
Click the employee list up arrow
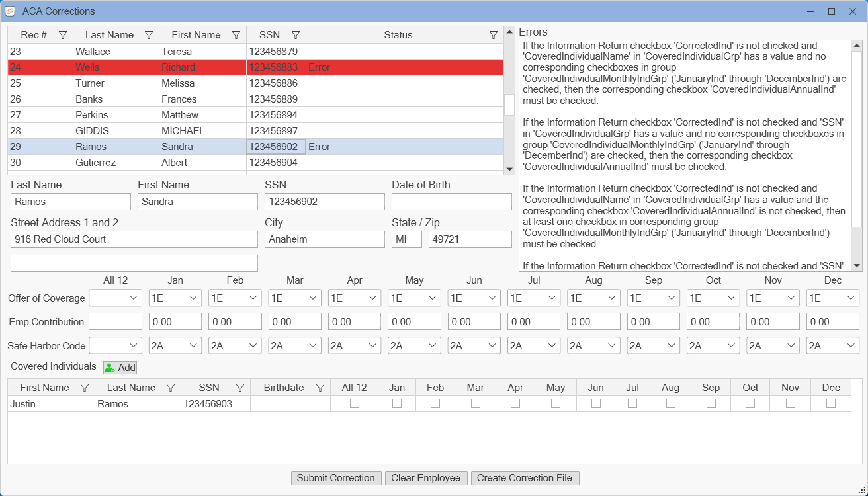coord(509,32)
